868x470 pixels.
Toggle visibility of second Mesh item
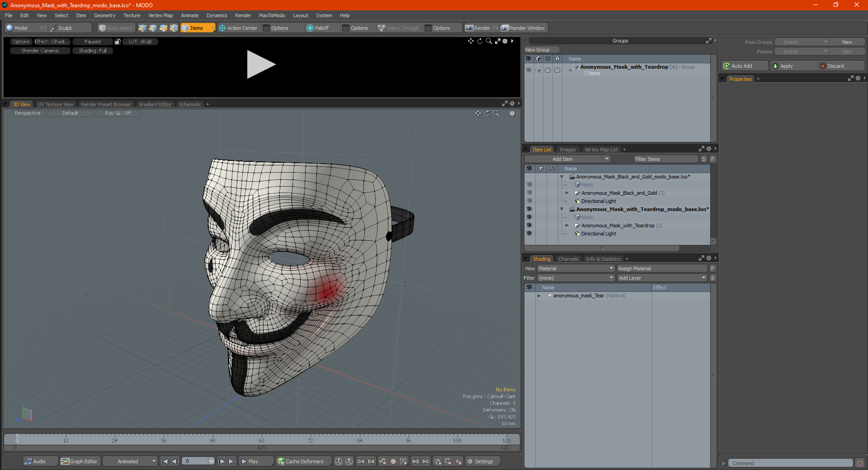point(529,217)
